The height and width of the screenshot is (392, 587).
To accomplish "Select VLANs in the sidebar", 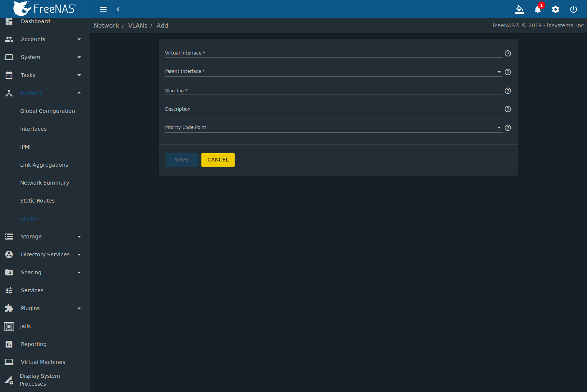I will click(x=28, y=219).
